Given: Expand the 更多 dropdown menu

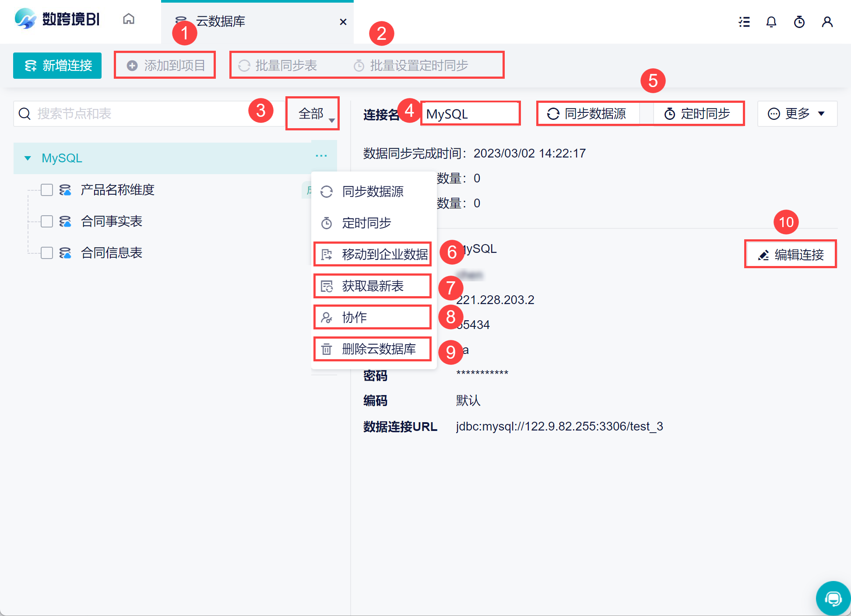Looking at the screenshot, I should (797, 114).
